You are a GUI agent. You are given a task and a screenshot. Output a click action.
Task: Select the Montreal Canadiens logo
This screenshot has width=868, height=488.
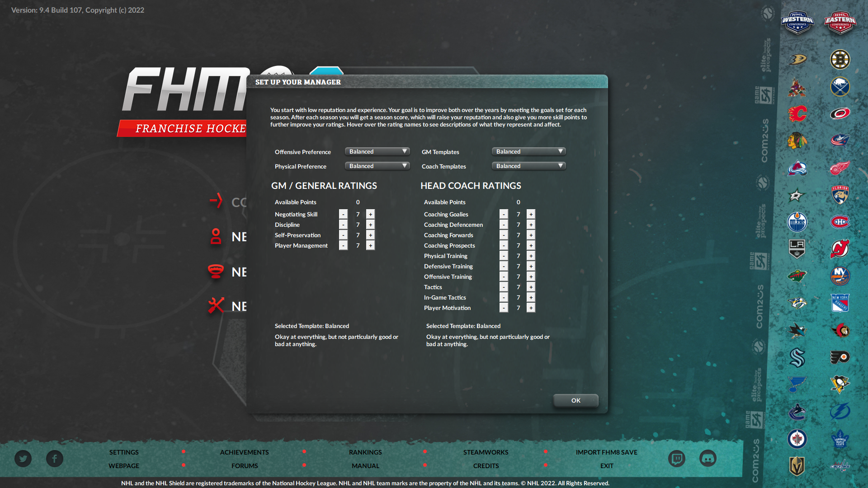point(840,222)
